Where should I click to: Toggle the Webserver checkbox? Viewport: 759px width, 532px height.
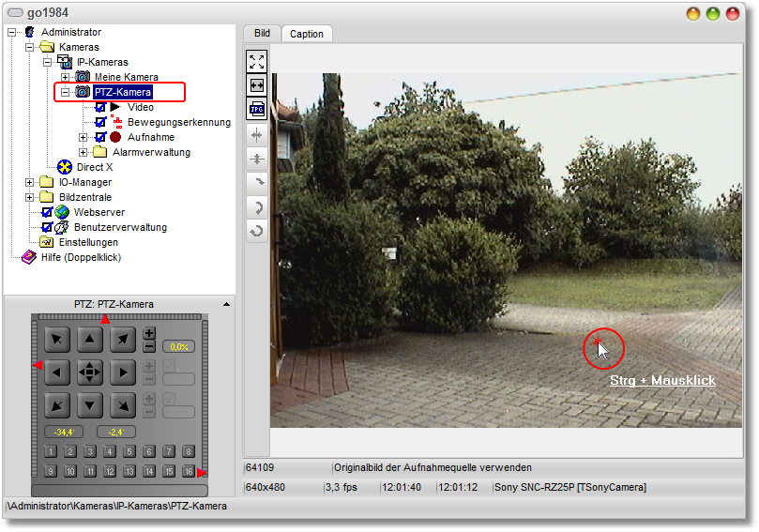47,212
